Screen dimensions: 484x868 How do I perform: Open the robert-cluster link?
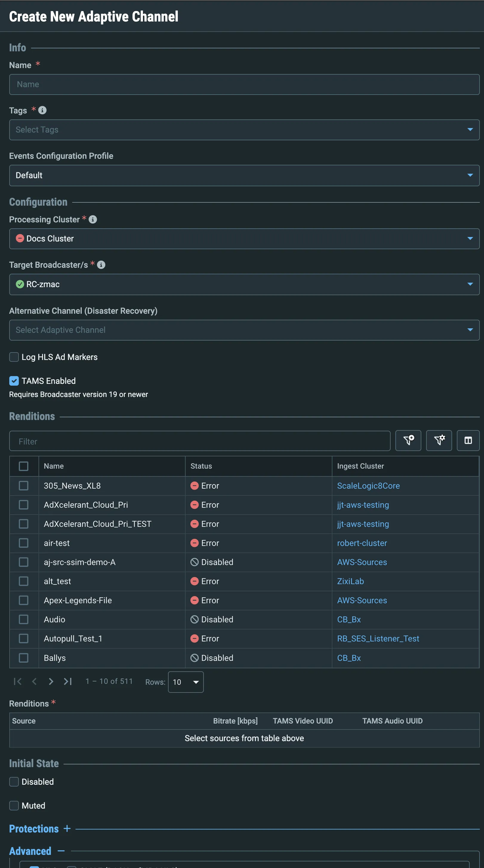click(x=362, y=543)
